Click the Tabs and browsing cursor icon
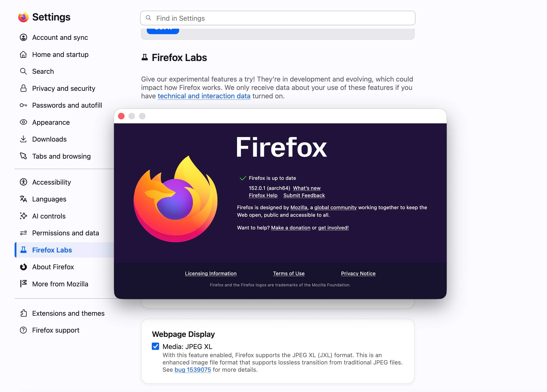The height and width of the screenshot is (392, 547). tap(23, 156)
